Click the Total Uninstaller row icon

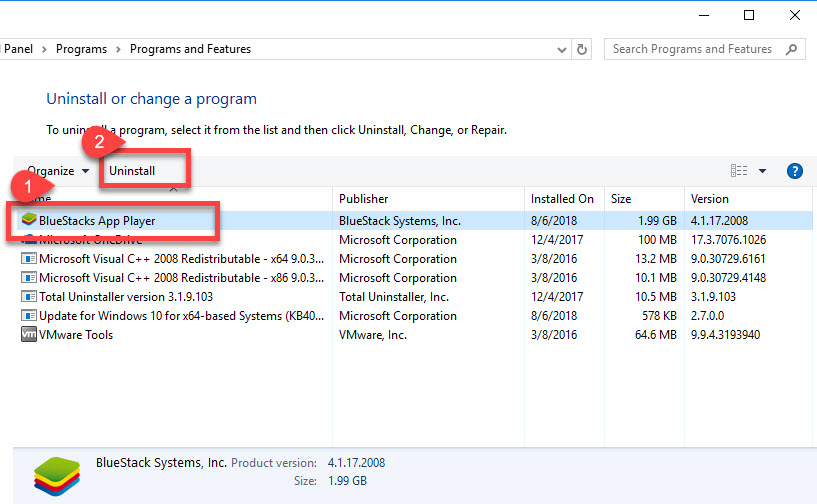29,297
